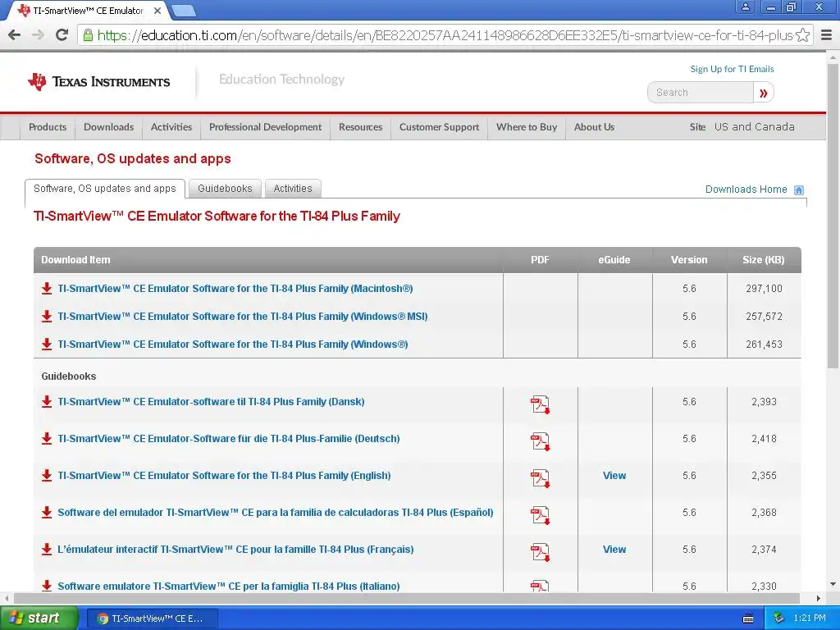
Task: Click the Texas Instruments logo
Action: pyautogui.click(x=99, y=81)
